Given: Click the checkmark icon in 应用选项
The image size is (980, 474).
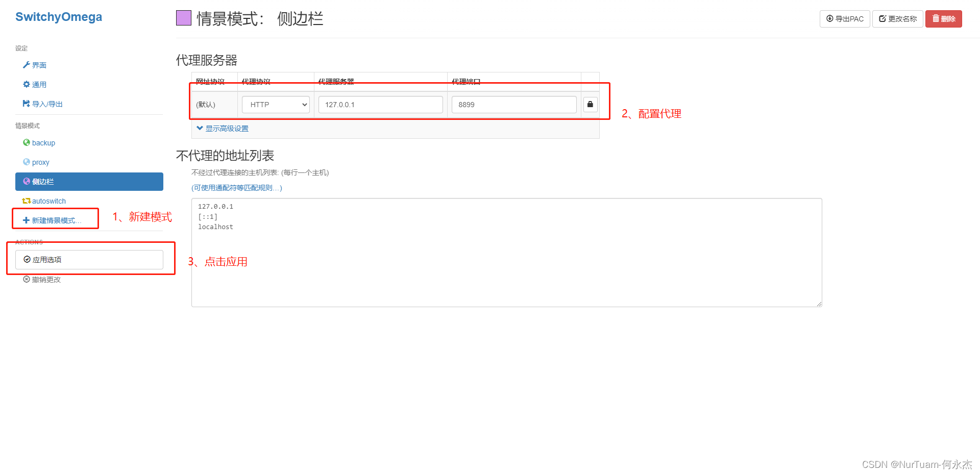Looking at the screenshot, I should click(27, 259).
